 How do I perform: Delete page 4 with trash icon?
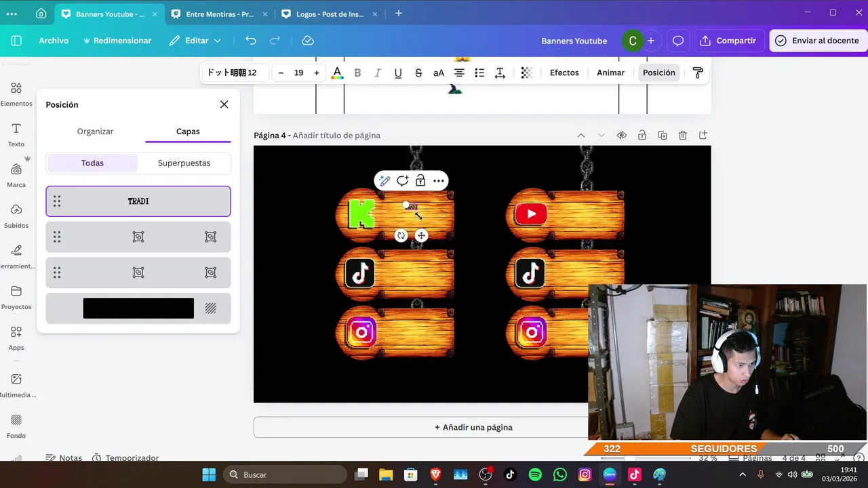683,136
